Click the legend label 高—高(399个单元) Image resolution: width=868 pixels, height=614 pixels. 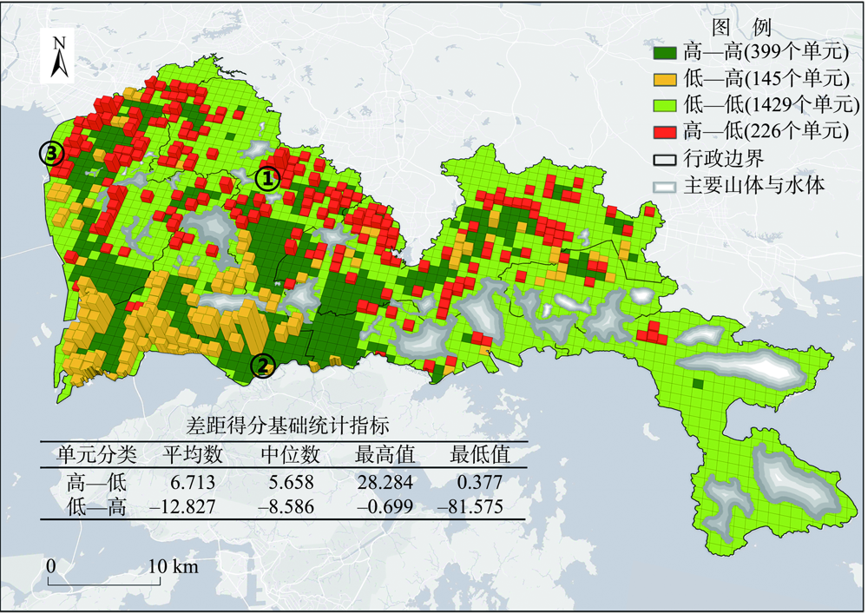[x=766, y=52]
